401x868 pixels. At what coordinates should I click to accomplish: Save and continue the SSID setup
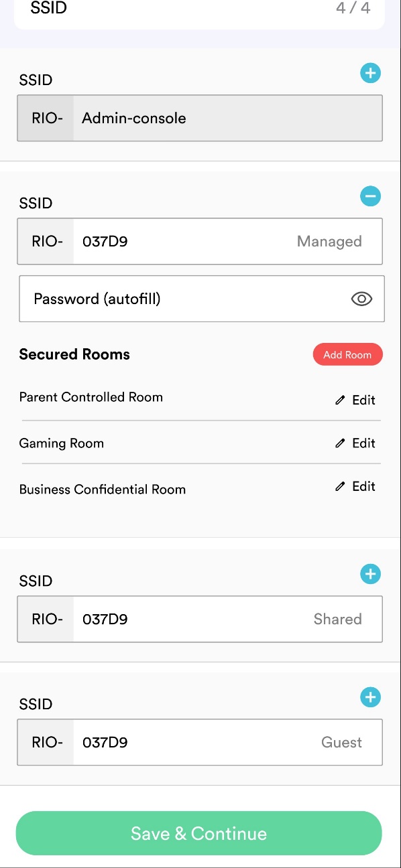tap(199, 833)
